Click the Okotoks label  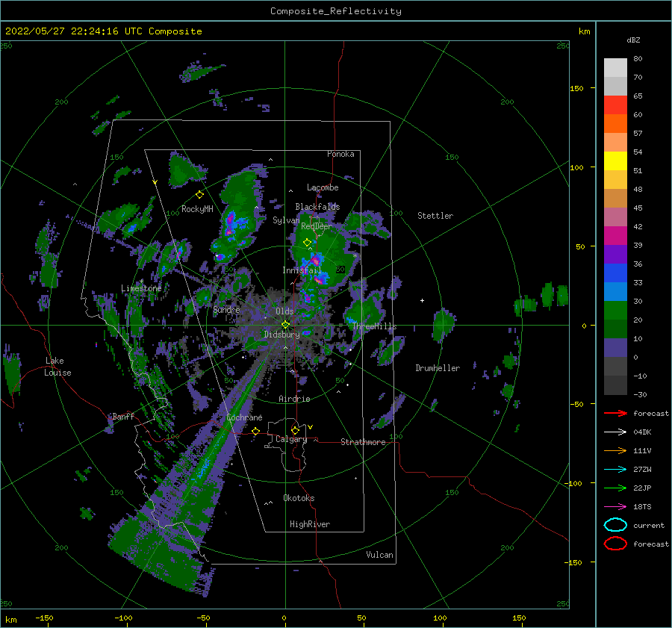tap(299, 498)
